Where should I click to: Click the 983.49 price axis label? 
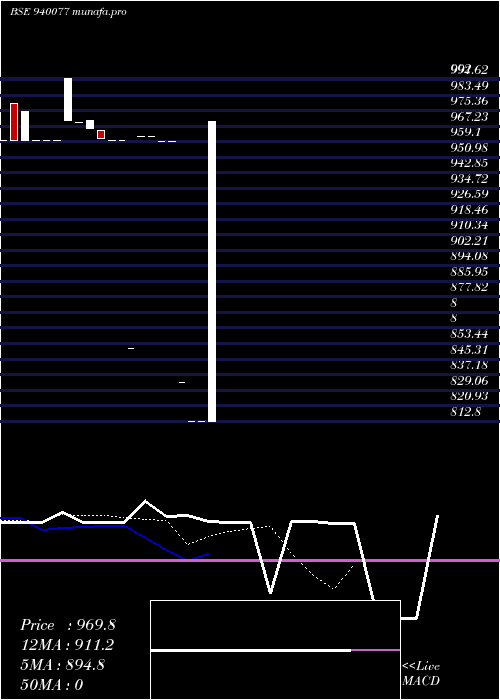[469, 85]
